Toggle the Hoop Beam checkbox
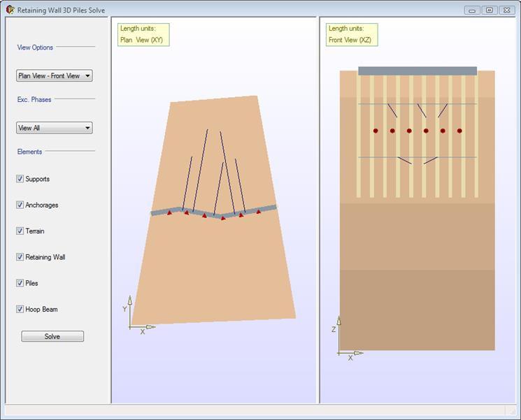 click(x=20, y=309)
